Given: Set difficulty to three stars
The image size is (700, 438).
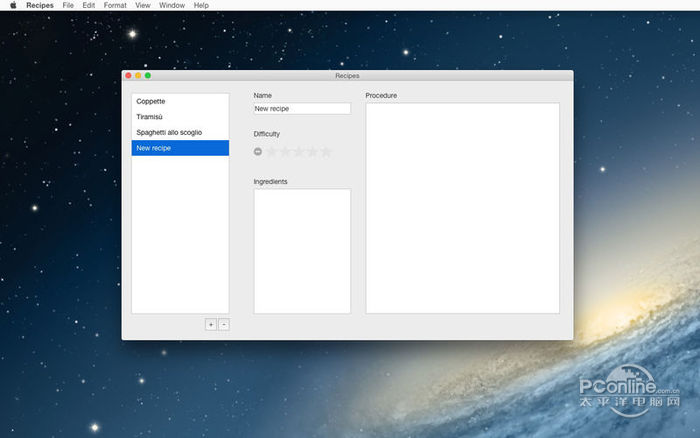Looking at the screenshot, I should tap(298, 152).
